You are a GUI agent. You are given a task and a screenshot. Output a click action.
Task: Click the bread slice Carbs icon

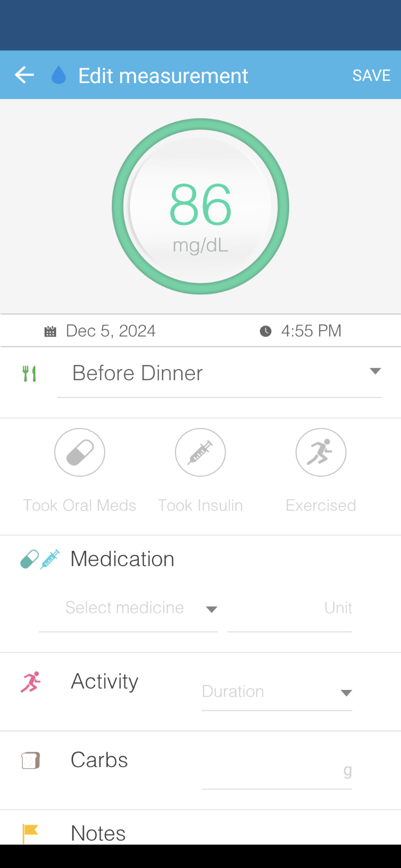pos(31,760)
